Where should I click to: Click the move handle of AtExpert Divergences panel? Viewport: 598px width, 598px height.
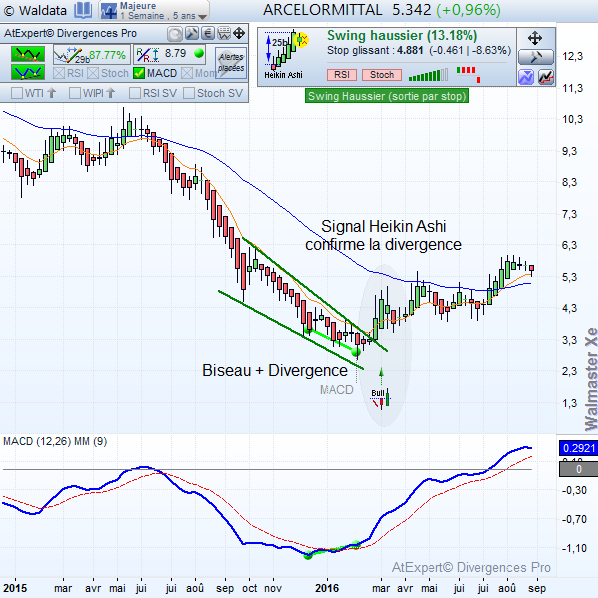239,34
